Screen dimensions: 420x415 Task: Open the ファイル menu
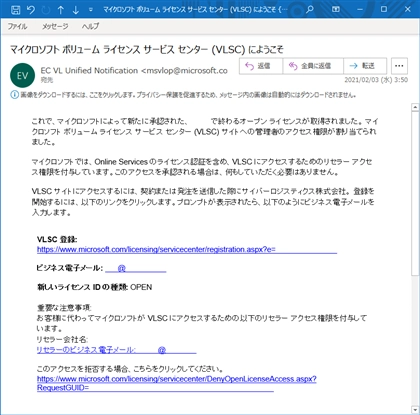[17, 26]
